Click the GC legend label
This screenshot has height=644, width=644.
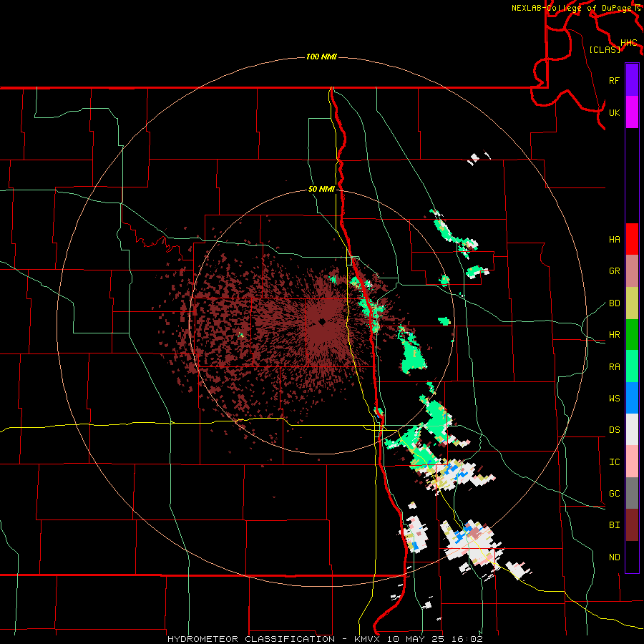coord(614,494)
